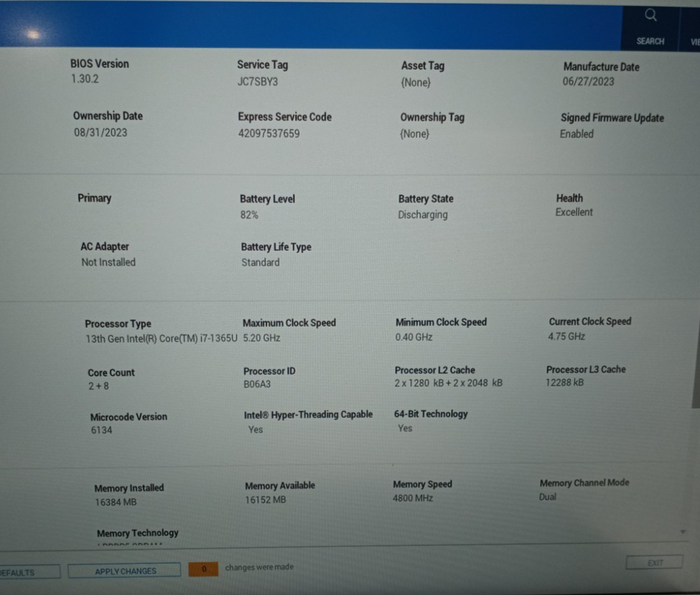Image resolution: width=700 pixels, height=595 pixels.
Task: Select Current Clock Speed 4.75 GHz
Action: 566,336
